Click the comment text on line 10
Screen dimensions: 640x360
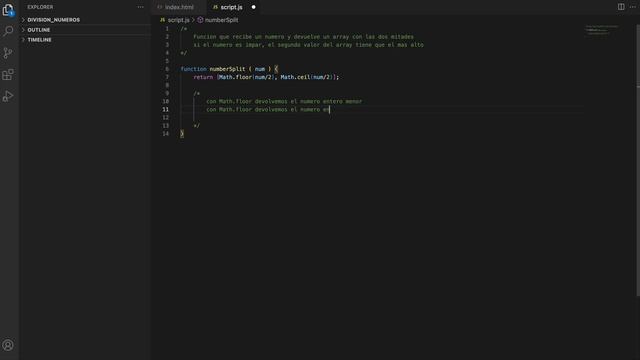pyautogui.click(x=284, y=101)
